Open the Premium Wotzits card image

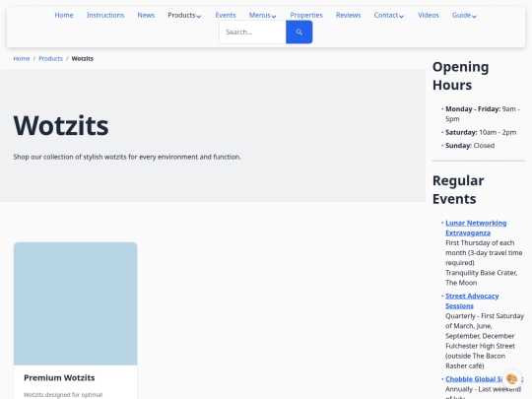click(x=75, y=303)
